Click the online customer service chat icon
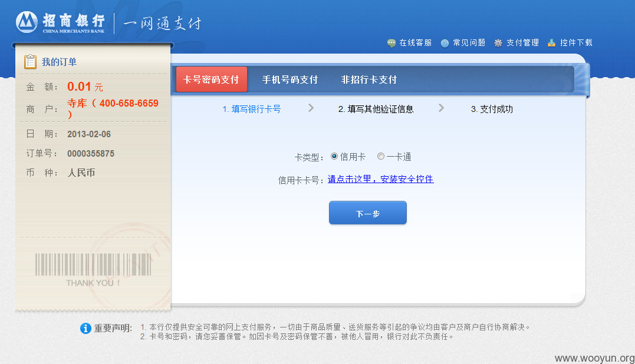Screen dimensions: 635x364 pos(391,43)
